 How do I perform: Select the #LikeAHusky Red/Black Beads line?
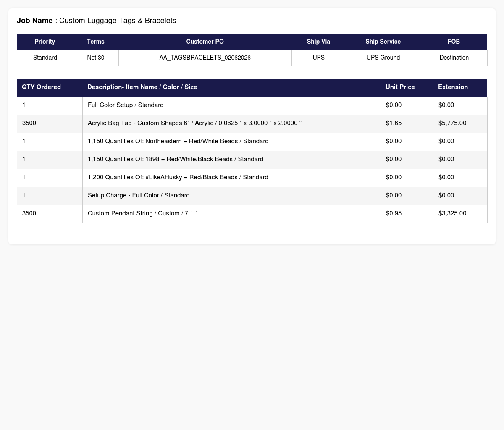click(x=178, y=177)
